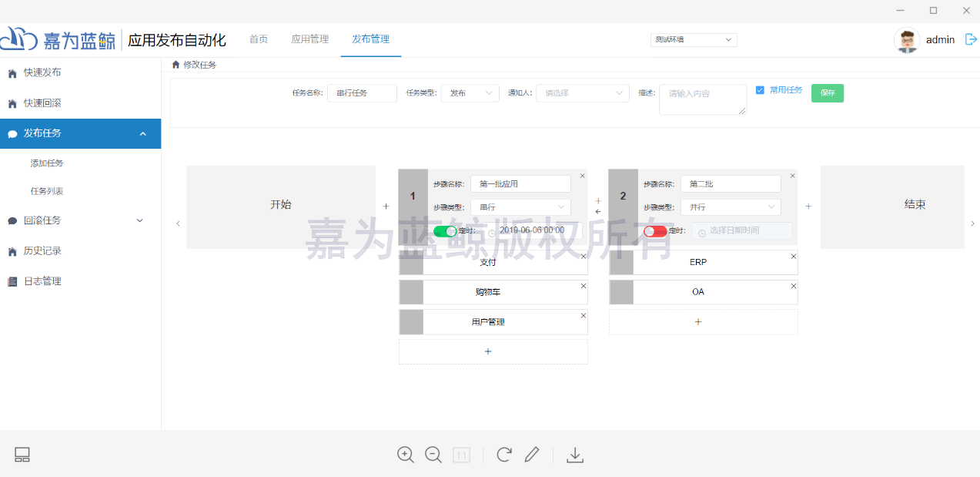Click the zoom in magnifier icon

pos(406,455)
